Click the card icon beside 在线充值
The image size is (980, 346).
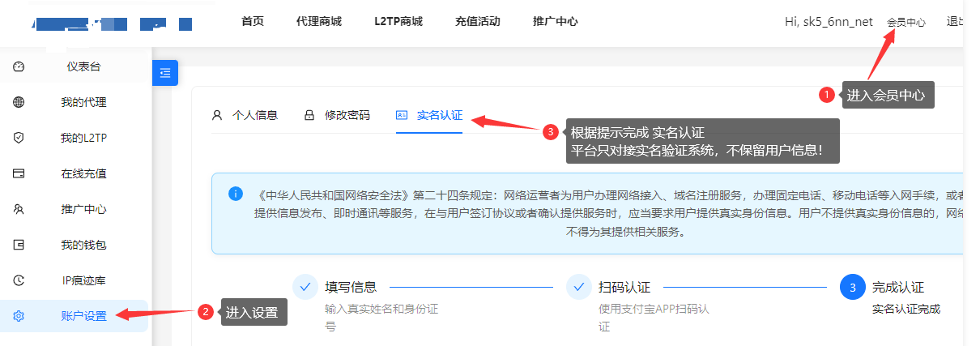(19, 173)
